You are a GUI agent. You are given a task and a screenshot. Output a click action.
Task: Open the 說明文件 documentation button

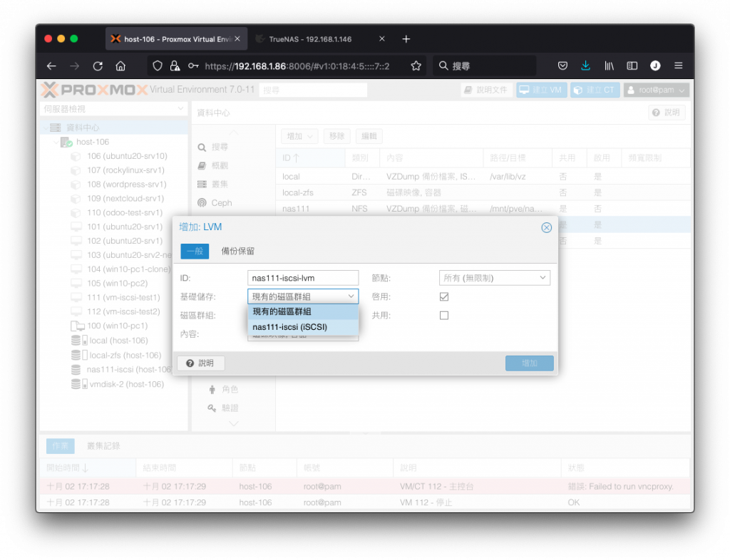[x=486, y=90]
